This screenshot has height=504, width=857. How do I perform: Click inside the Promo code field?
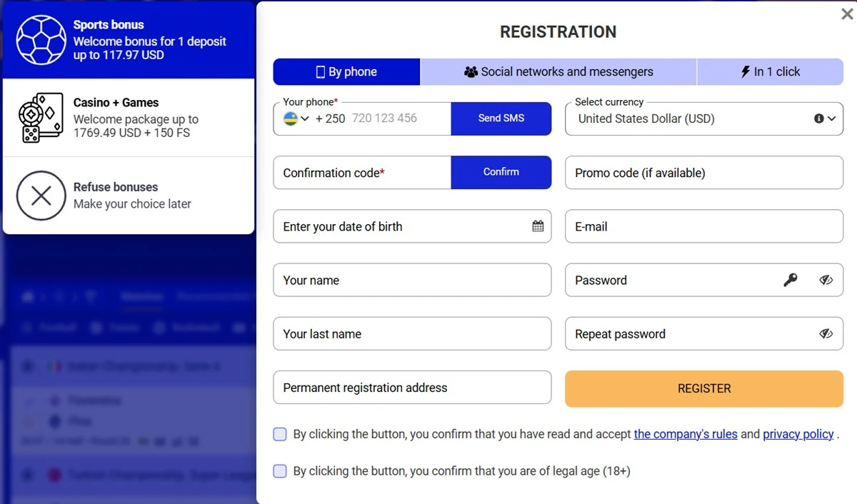pos(703,173)
